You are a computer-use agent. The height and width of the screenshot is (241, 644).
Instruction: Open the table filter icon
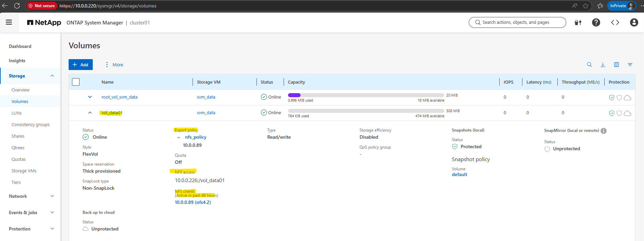coord(630,65)
